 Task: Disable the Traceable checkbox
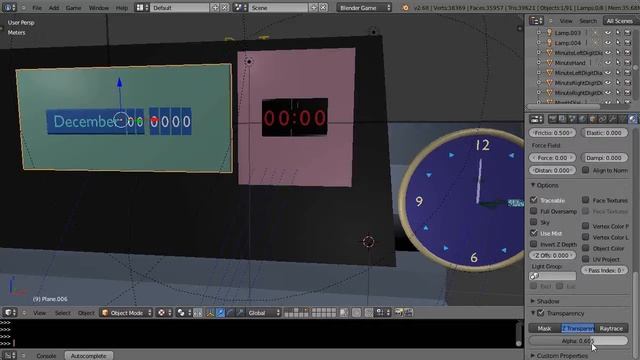click(533, 200)
